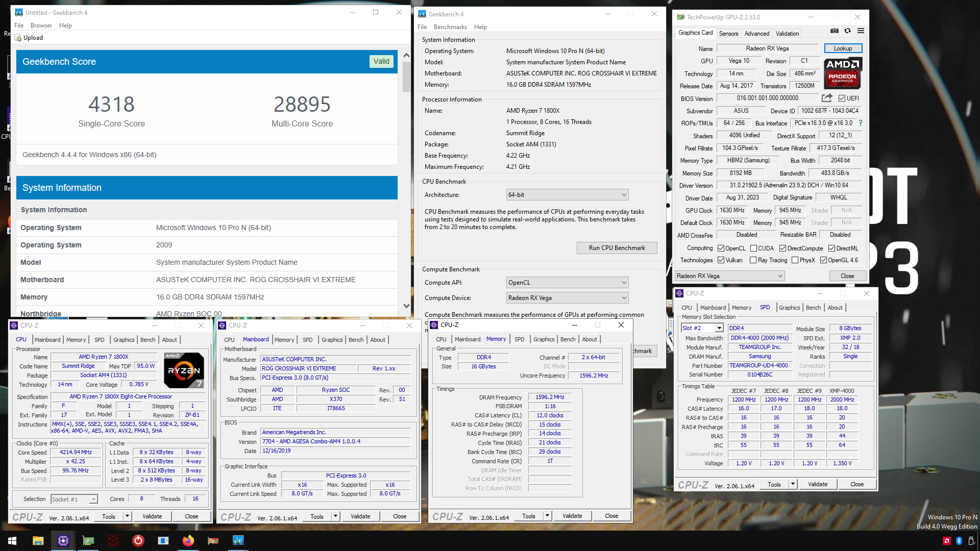Viewport: 980px width, 551px height.
Task: Click the scroll up arrow in Geekbench results
Action: pyautogui.click(x=406, y=55)
